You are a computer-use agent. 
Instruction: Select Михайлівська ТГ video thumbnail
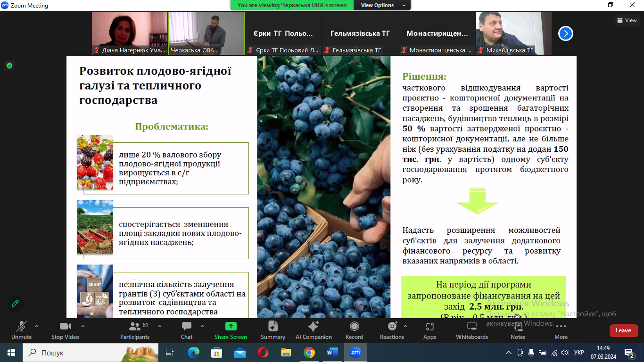(x=514, y=33)
